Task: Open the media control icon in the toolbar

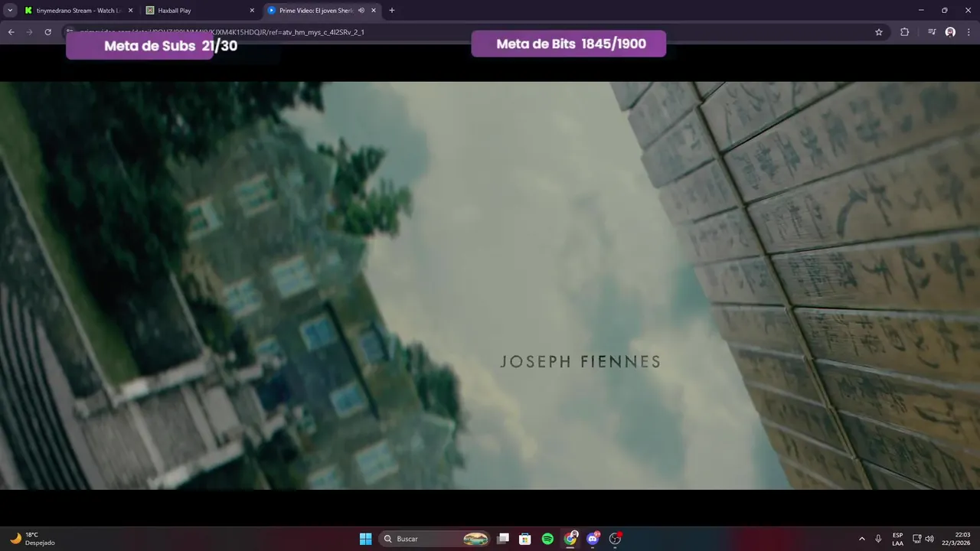Action: pyautogui.click(x=932, y=32)
